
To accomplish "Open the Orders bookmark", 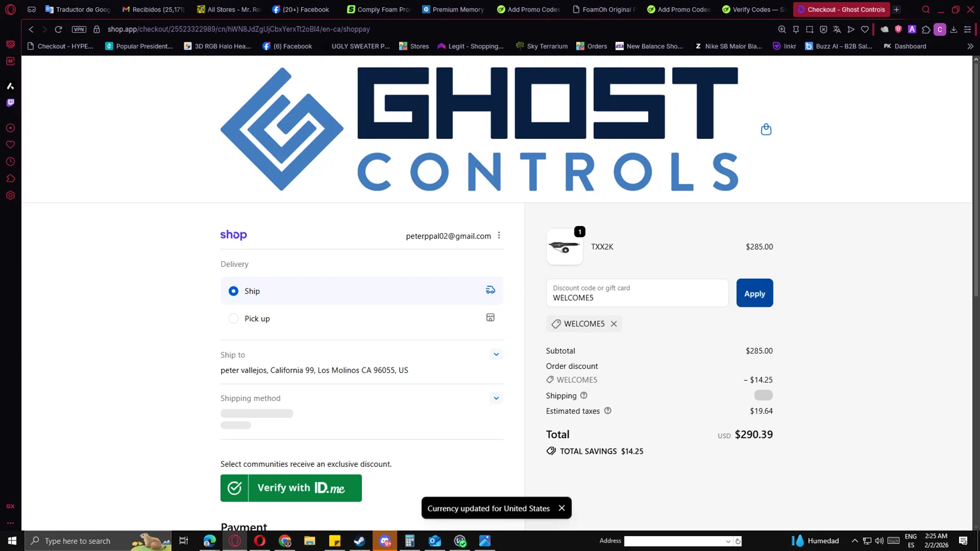I will pos(591,46).
